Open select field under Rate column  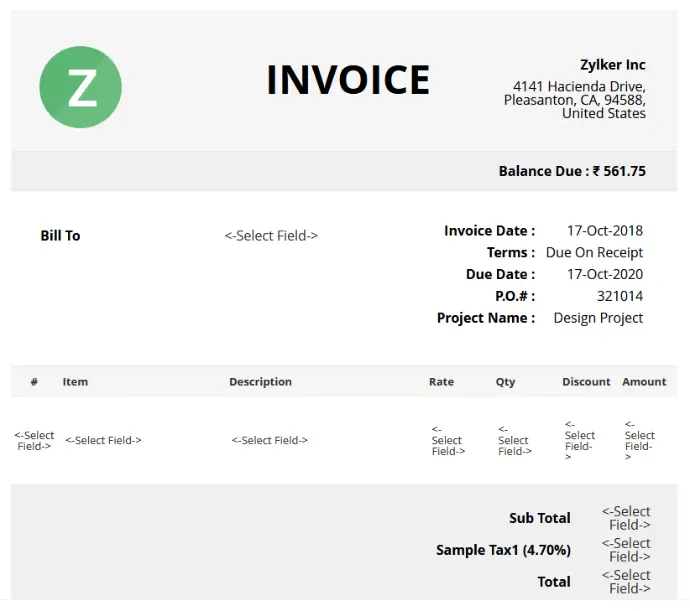(x=448, y=441)
